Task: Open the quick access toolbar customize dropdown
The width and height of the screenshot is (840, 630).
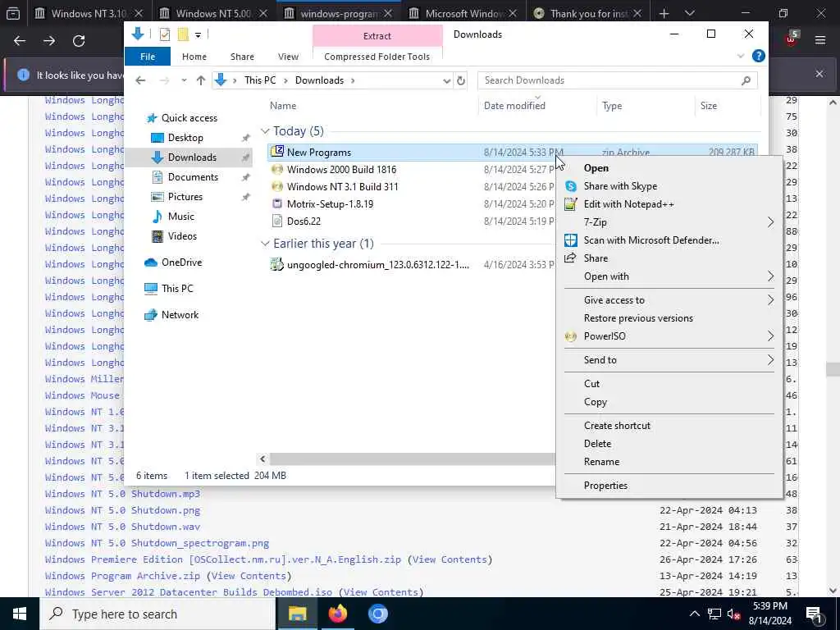Action: tap(198, 35)
